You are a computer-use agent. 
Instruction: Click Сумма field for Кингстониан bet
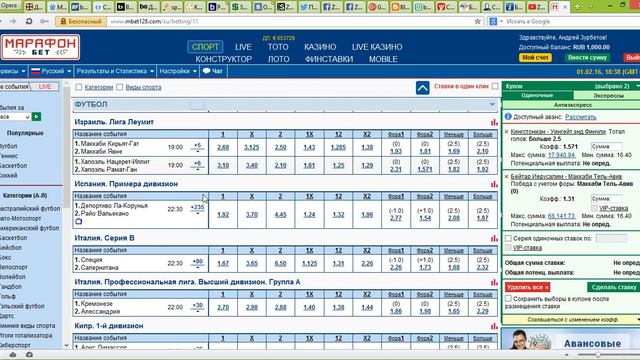(x=606, y=147)
